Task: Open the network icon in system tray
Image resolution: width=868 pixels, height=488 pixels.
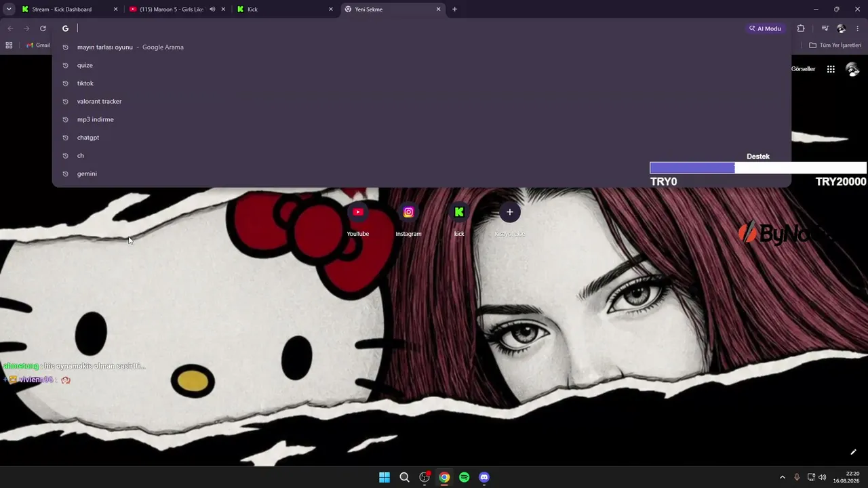Action: (x=811, y=477)
